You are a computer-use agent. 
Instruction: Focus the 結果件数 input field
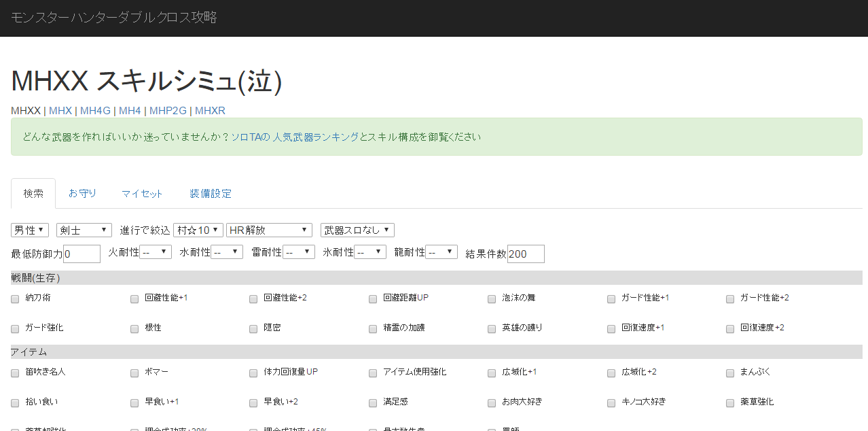(526, 254)
